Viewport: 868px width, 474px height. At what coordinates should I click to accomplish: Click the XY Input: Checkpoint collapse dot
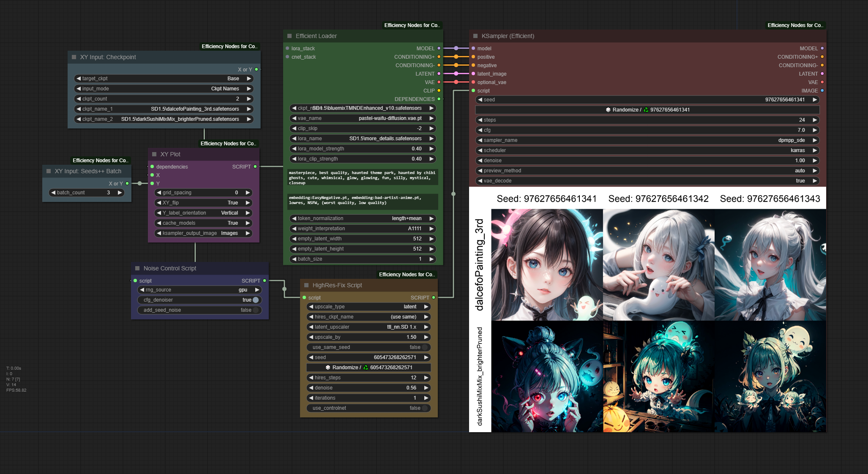(x=74, y=57)
